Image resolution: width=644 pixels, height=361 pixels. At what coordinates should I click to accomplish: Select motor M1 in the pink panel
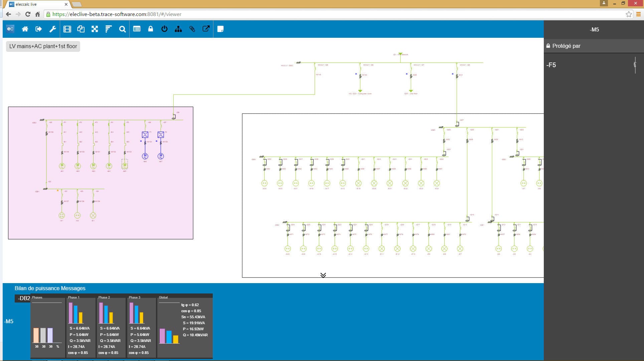point(62,165)
